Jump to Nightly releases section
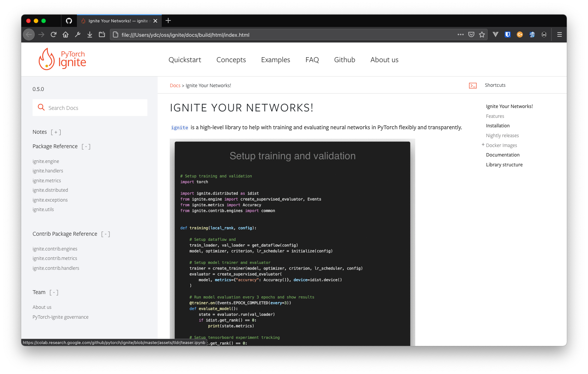 coord(502,136)
